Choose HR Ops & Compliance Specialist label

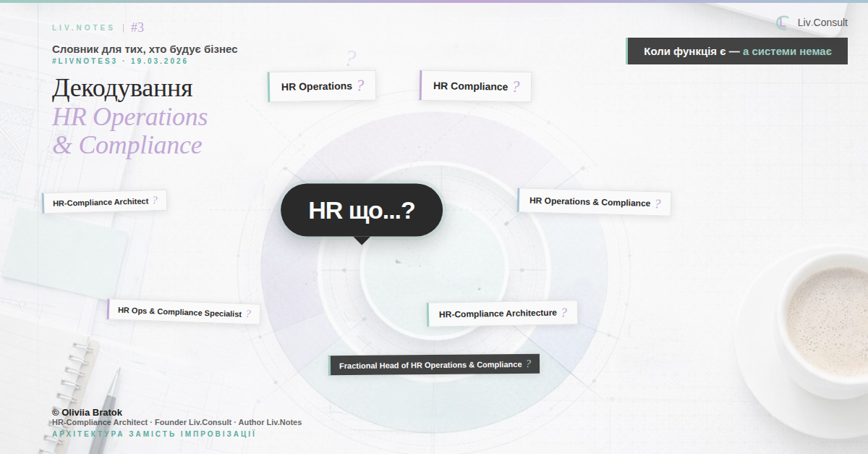pyautogui.click(x=179, y=312)
